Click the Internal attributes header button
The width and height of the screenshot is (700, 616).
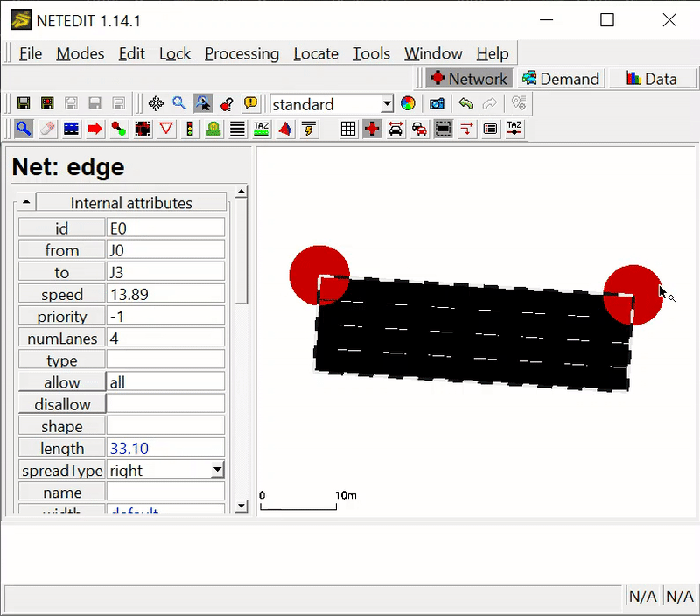point(131,202)
